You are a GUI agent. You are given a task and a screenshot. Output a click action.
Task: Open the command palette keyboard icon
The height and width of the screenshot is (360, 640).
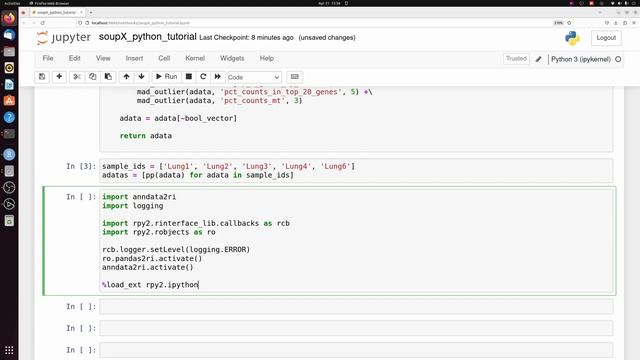295,77
